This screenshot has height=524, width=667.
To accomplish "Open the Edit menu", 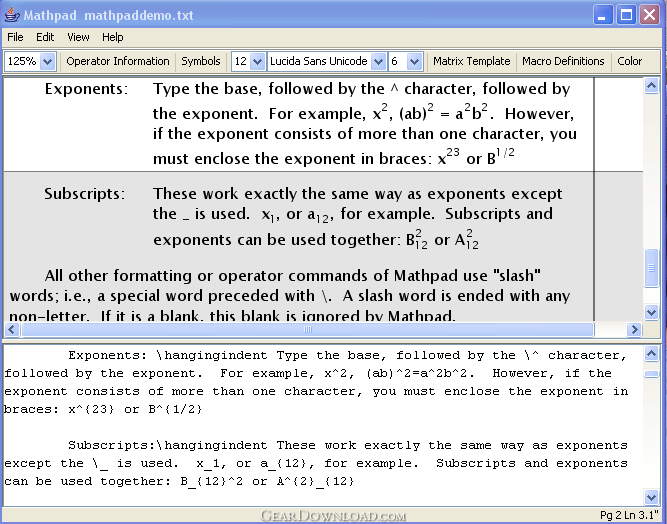I will tap(45, 37).
